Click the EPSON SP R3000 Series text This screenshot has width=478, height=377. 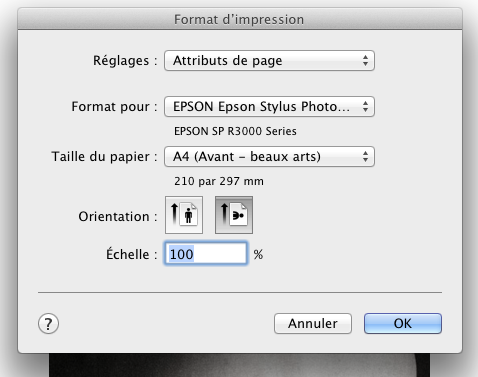pos(235,131)
